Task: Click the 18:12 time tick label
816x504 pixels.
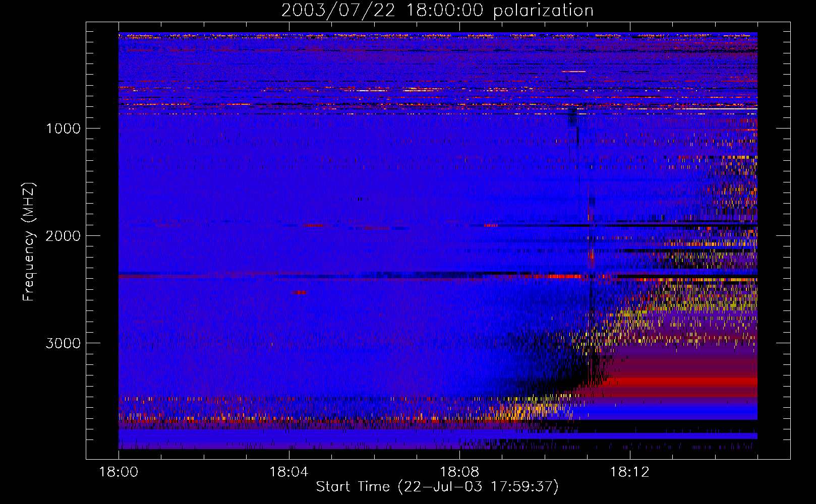Action: (x=630, y=472)
